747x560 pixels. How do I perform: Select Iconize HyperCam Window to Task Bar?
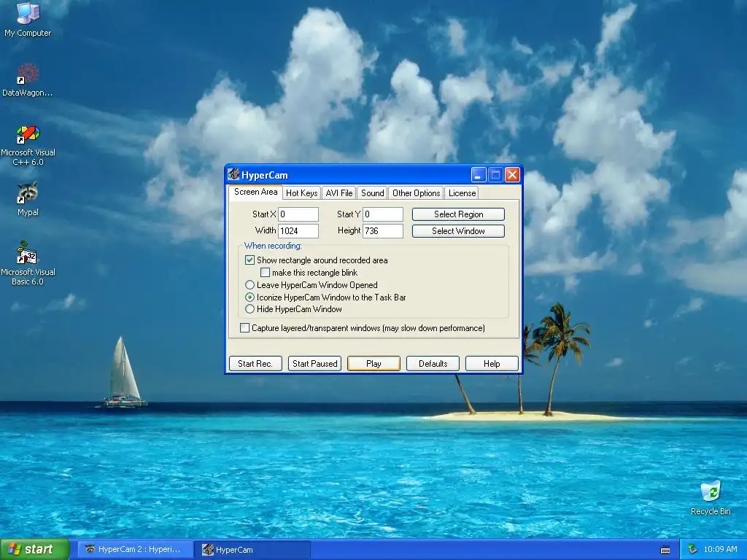point(249,297)
